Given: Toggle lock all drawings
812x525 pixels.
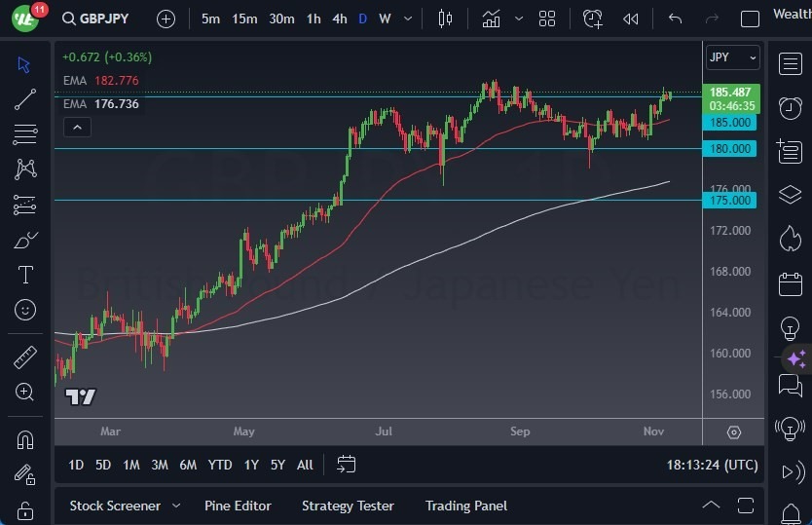Looking at the screenshot, I should coord(25,510).
